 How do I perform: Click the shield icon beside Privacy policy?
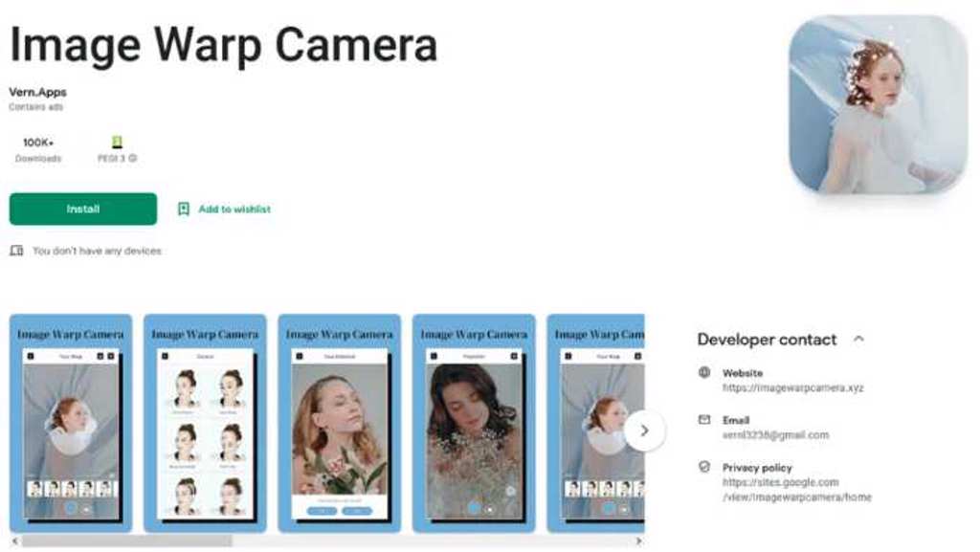point(704,467)
